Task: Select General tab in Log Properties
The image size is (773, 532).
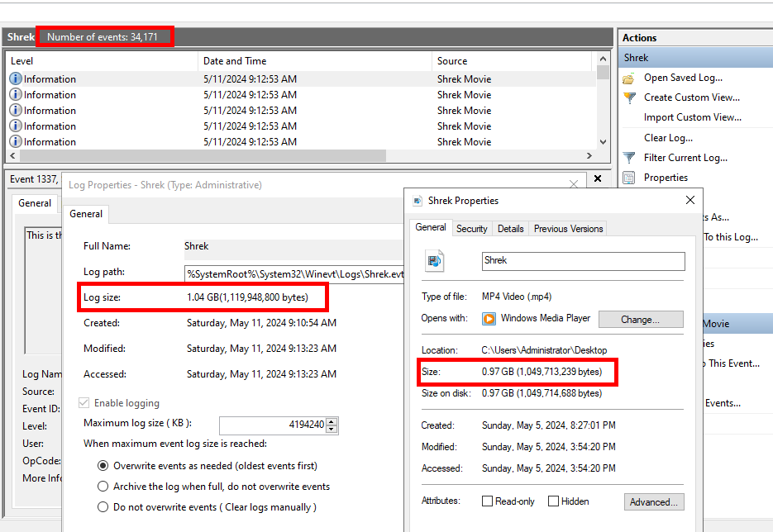Action: tap(86, 214)
